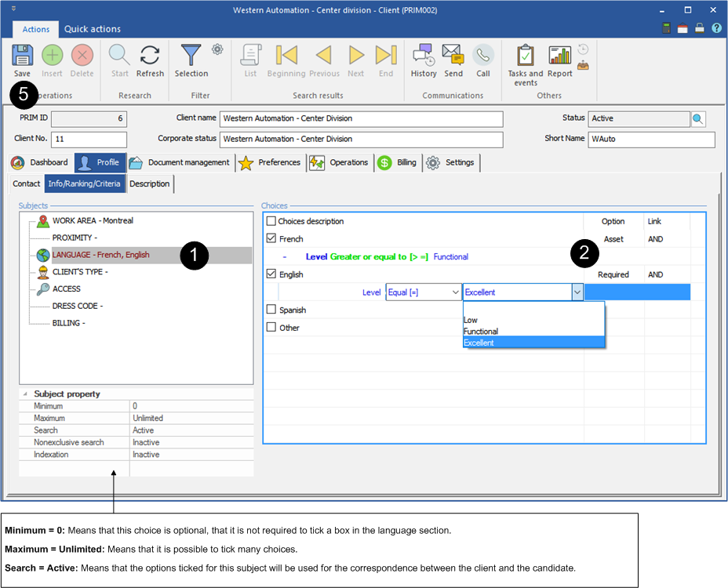Choose Low from the level list
This screenshot has height=588, width=728.
(x=533, y=320)
